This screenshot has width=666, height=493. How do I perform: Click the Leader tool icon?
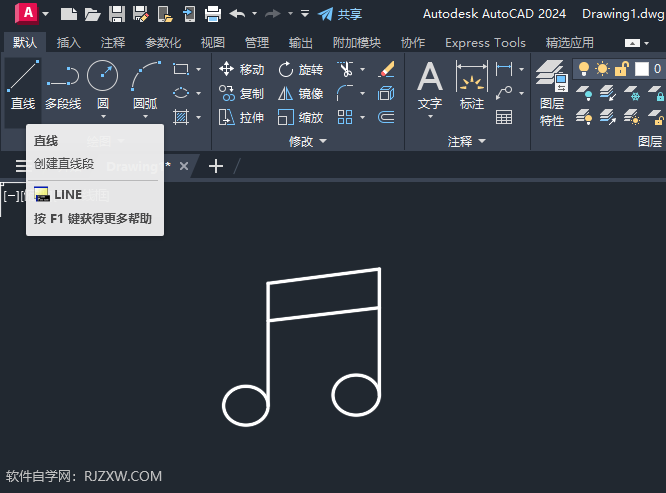pos(504,93)
